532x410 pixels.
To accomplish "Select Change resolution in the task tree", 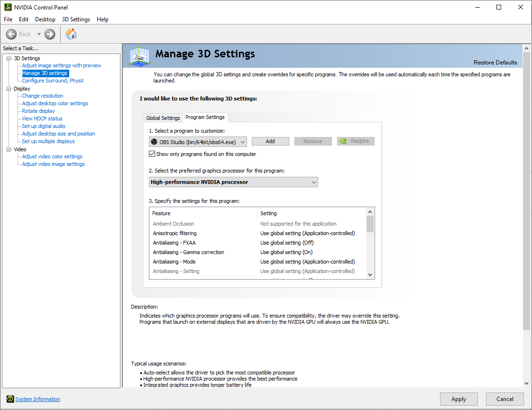I will tap(43, 96).
